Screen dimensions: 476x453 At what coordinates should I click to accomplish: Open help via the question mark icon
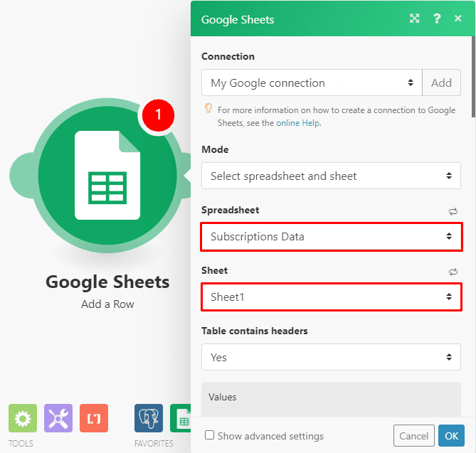point(438,19)
